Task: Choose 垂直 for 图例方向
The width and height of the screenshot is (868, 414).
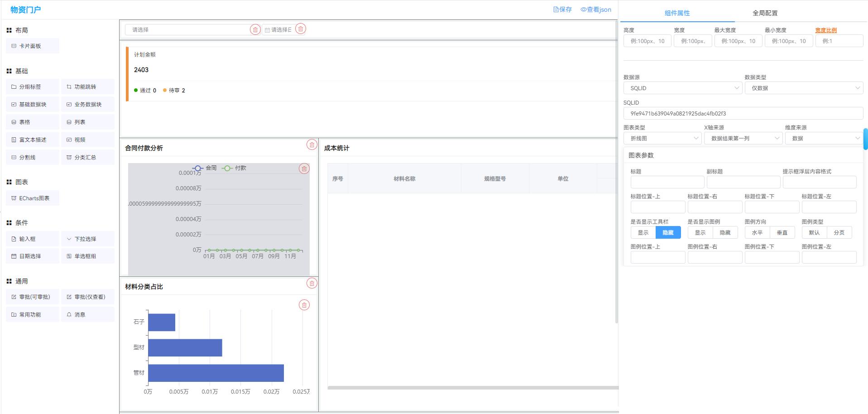Action: click(782, 233)
